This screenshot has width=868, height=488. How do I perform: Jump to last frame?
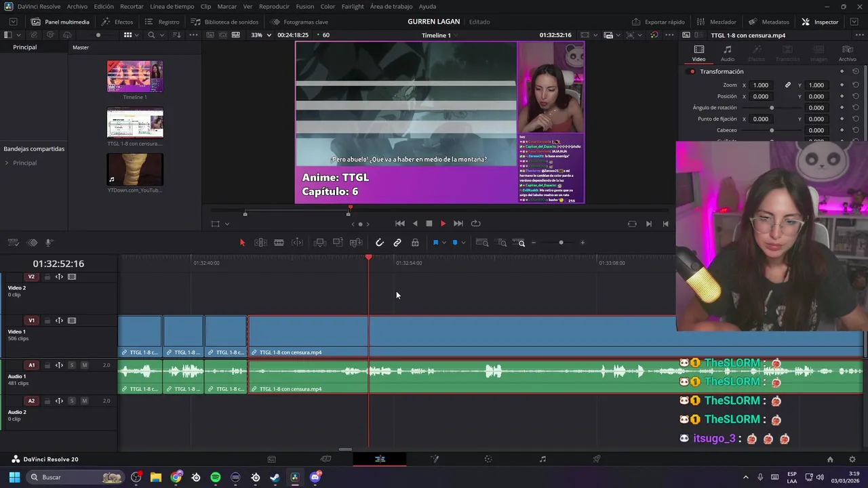pyautogui.click(x=458, y=224)
